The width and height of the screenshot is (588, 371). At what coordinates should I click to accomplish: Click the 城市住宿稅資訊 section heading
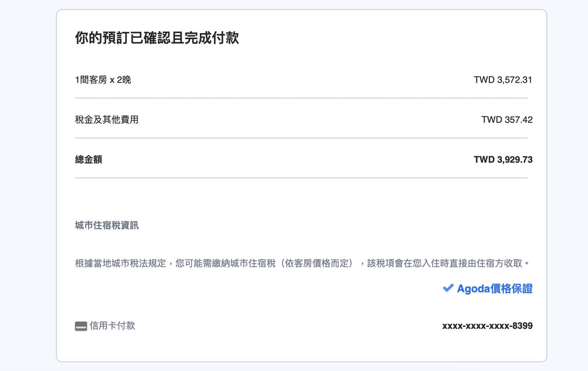coord(107,225)
